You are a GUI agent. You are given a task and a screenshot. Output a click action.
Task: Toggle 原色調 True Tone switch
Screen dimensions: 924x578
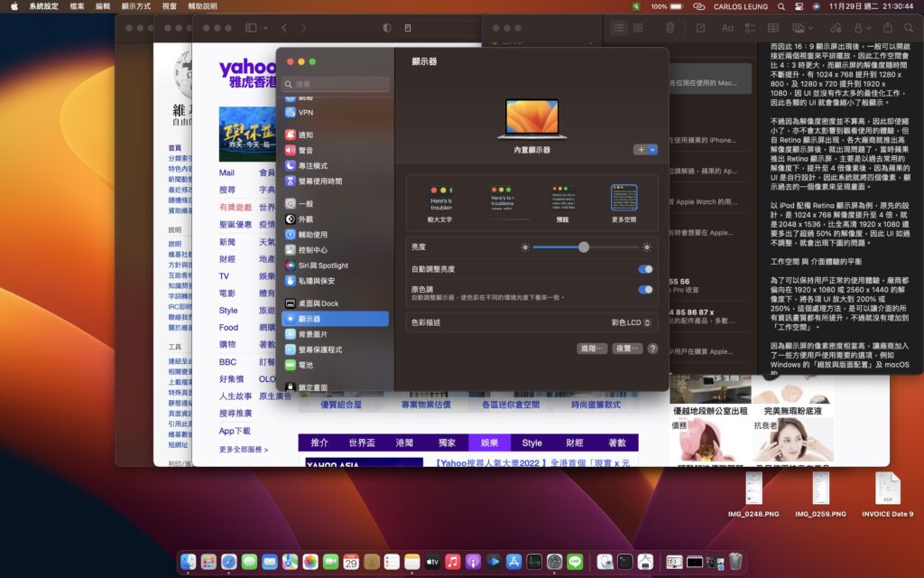pyautogui.click(x=645, y=290)
